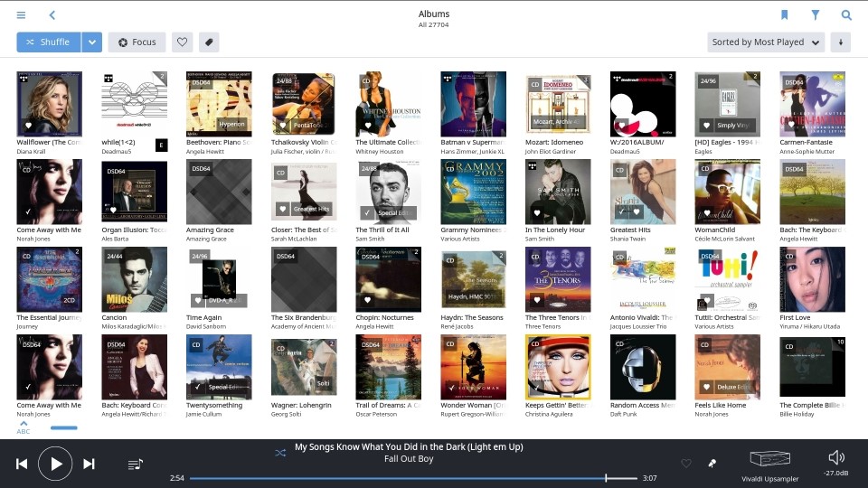Image resolution: width=868 pixels, height=488 pixels.
Task: Open Random Access Memories album cover
Action: 643,367
